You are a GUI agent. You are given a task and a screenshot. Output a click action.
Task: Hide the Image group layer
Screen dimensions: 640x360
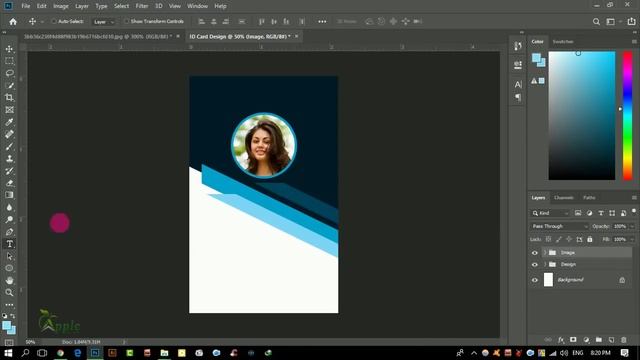[535, 253]
